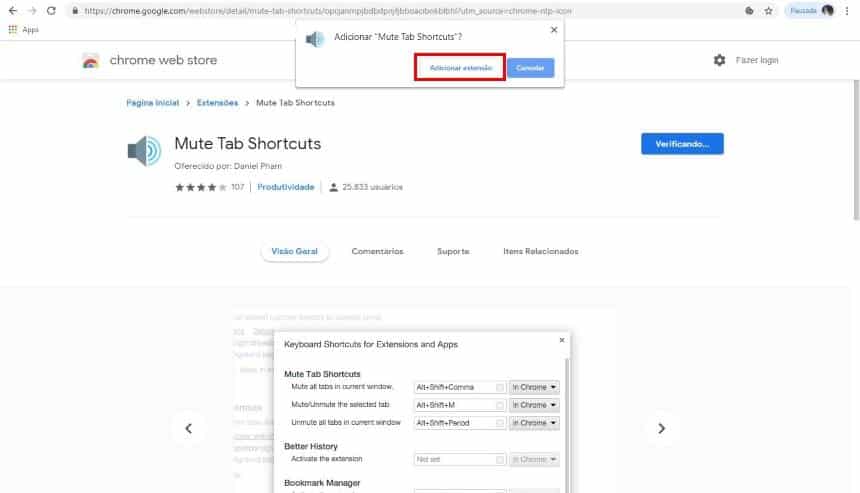Click the browser forward arrow
The height and width of the screenshot is (493, 860).
[32, 10]
